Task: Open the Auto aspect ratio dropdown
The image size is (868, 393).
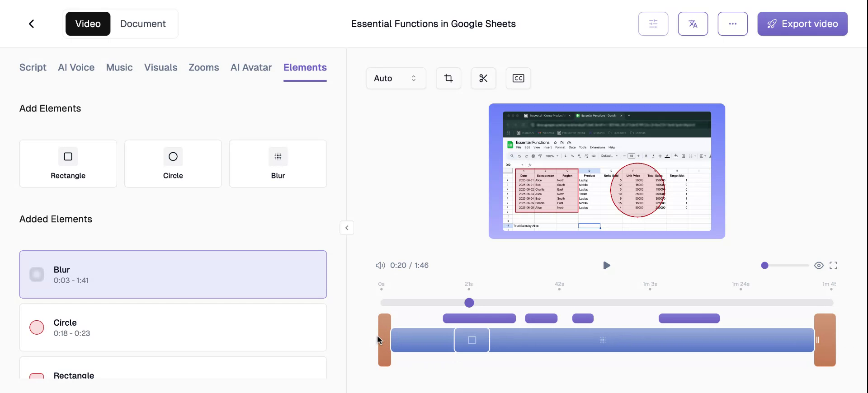Action: tap(396, 79)
